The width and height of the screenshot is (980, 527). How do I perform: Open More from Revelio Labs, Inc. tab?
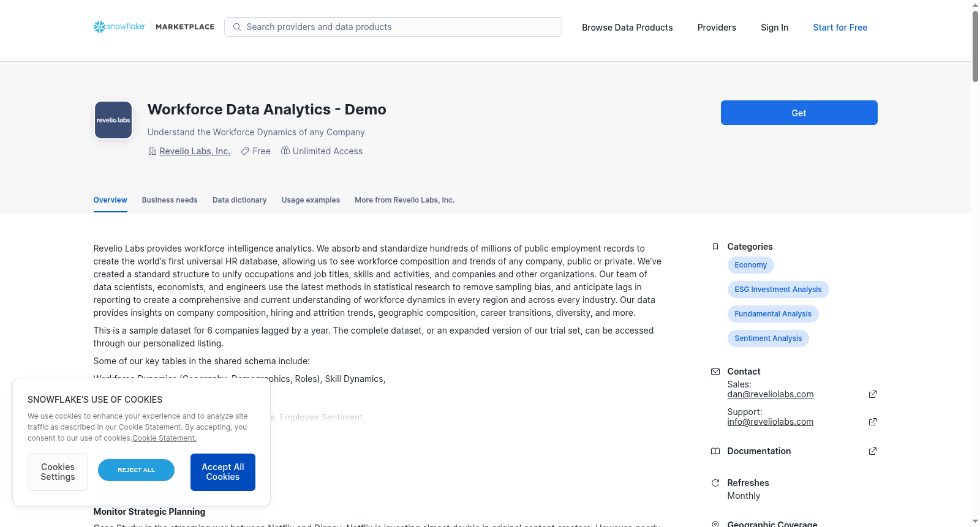point(404,200)
